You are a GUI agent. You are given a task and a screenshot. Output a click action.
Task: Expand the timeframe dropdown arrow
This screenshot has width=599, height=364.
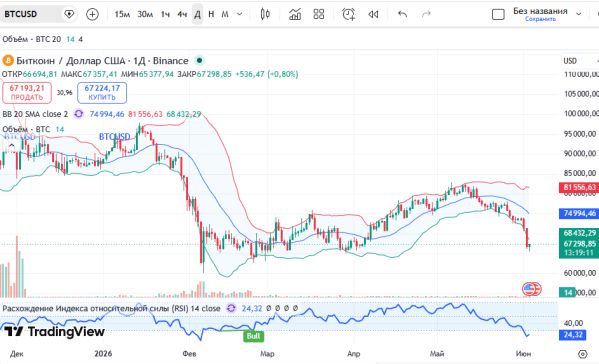point(240,14)
